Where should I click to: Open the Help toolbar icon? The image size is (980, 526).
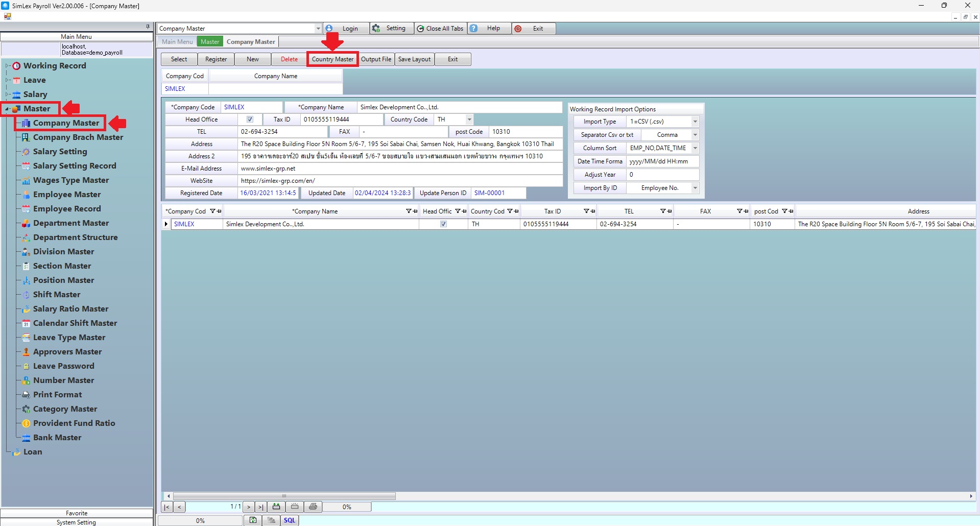(474, 29)
